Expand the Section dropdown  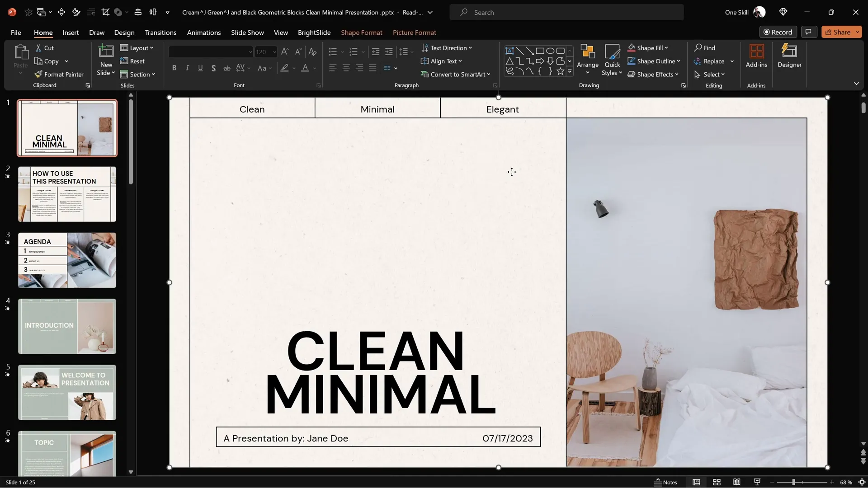138,74
